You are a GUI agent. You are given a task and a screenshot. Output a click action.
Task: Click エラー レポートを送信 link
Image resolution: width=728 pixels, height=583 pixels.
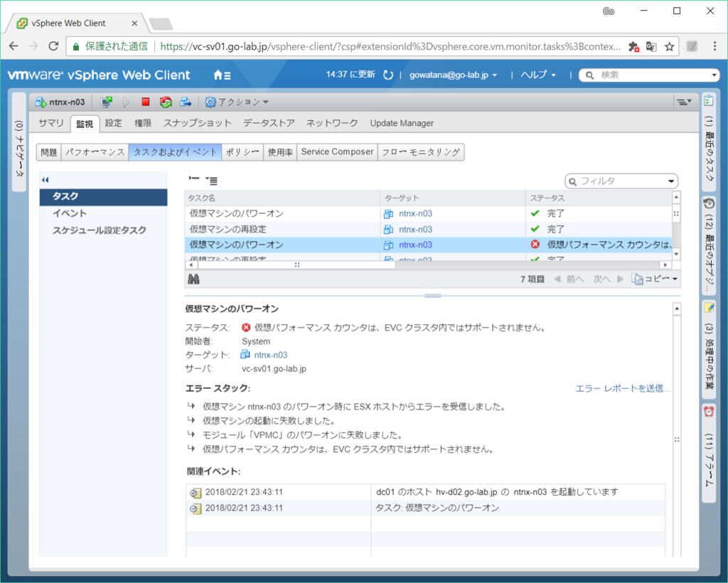623,388
